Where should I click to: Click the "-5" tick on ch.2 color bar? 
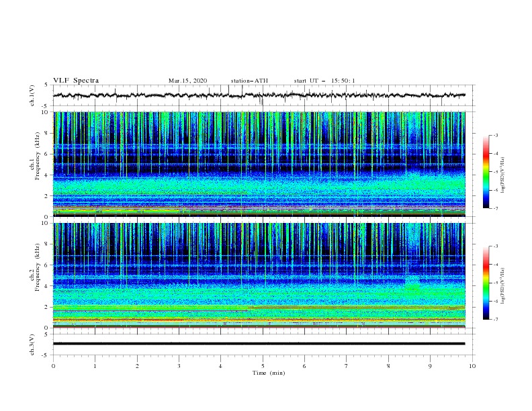pyautogui.click(x=495, y=283)
